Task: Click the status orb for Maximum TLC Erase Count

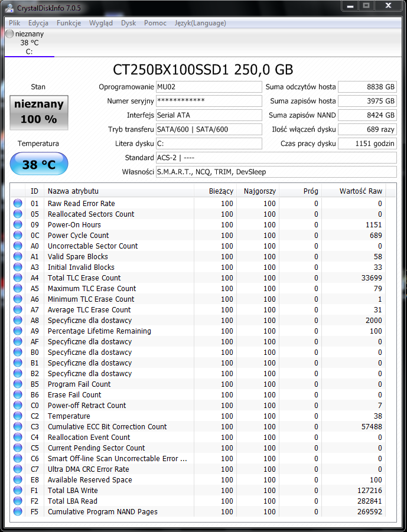Action: 18,288
